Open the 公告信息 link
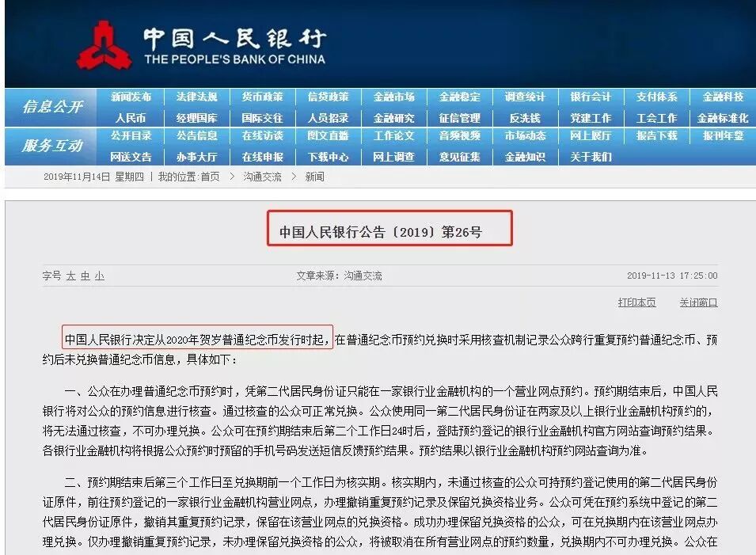The image size is (756, 555). 196,136
